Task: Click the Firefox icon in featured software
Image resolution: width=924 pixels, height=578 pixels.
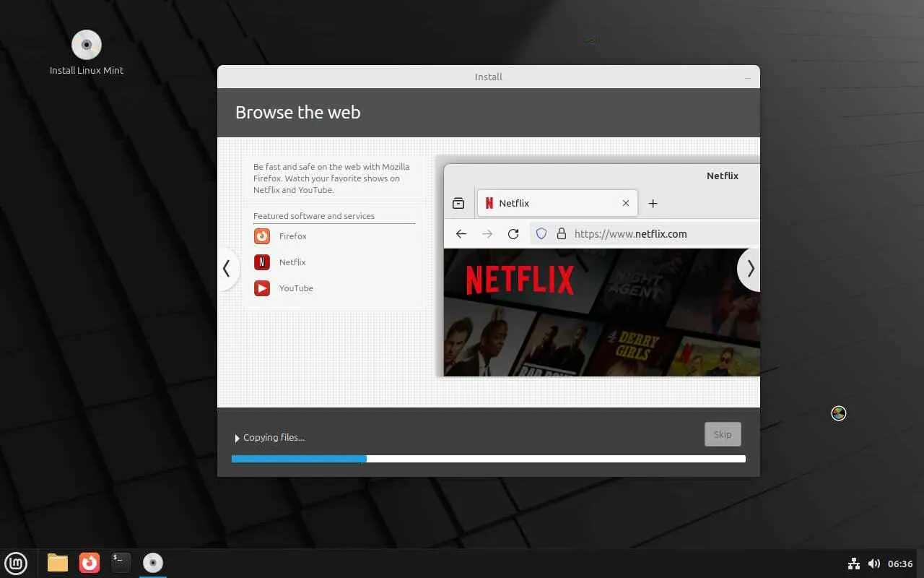Action: [x=262, y=236]
